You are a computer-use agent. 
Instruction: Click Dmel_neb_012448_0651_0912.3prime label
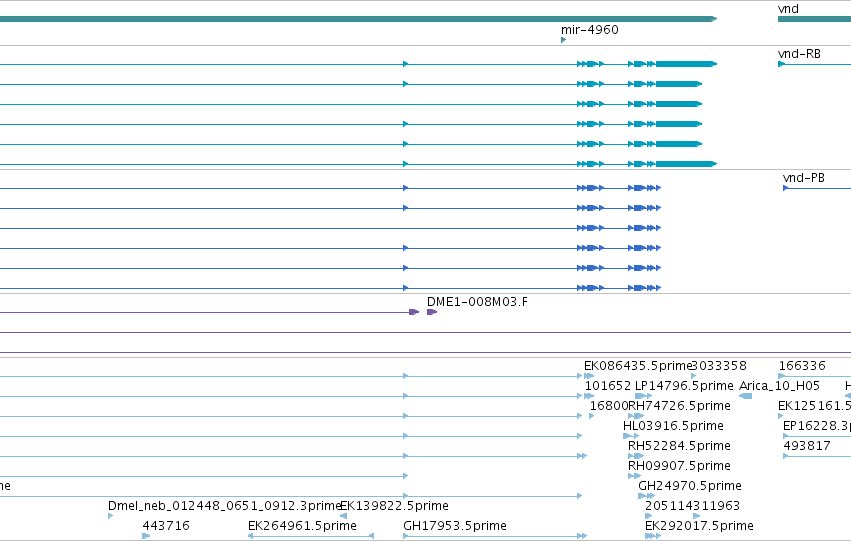coord(224,506)
